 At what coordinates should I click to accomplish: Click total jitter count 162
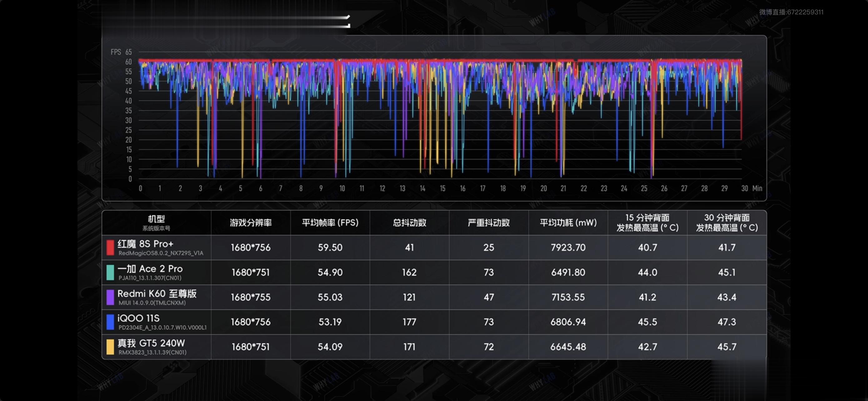[x=409, y=272]
